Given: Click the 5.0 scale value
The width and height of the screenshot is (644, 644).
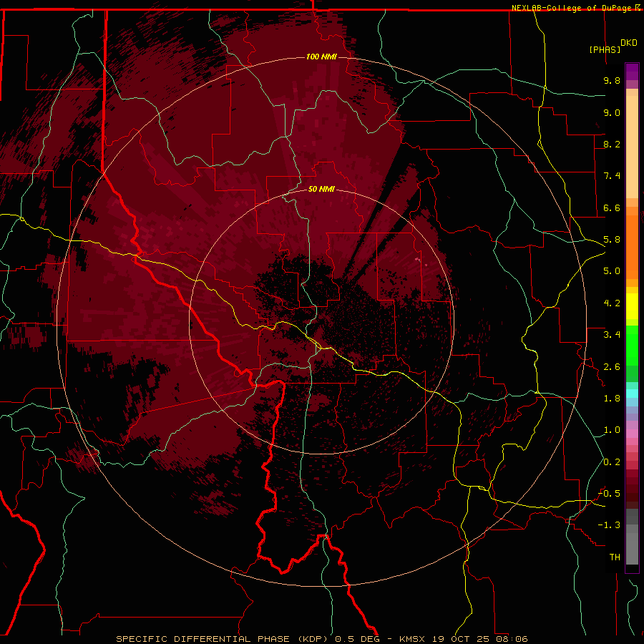Looking at the screenshot, I should coord(612,271).
